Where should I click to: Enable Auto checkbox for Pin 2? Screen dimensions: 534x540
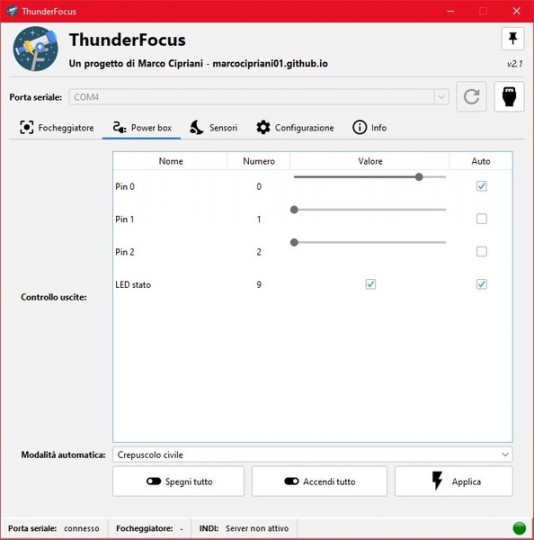click(481, 251)
